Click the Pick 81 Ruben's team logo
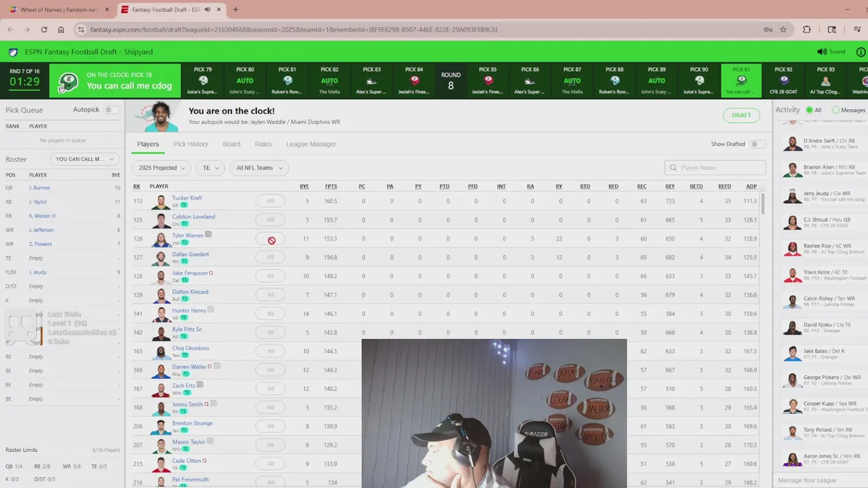Viewport: 868px width, 488px height. (288, 81)
